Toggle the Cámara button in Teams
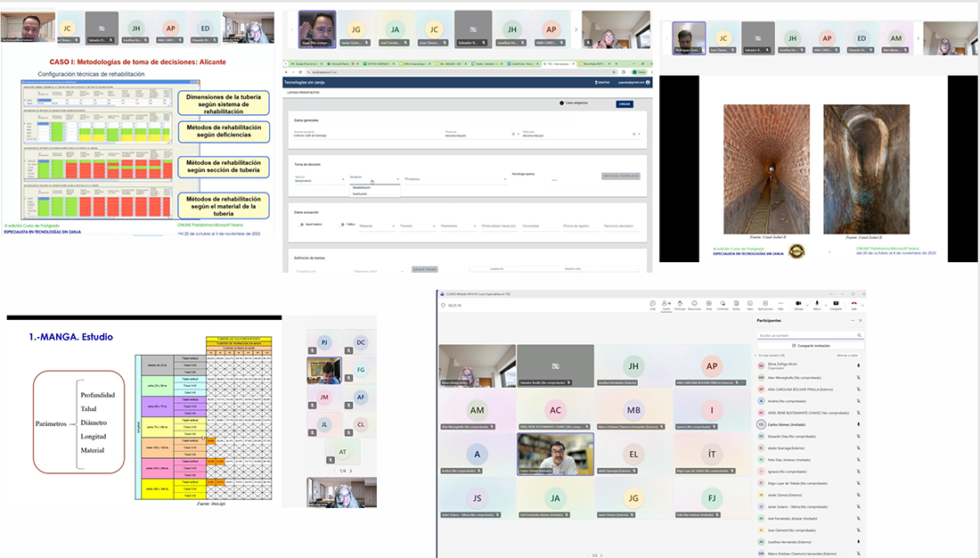Viewport: 980px width, 558px height. coord(798,303)
